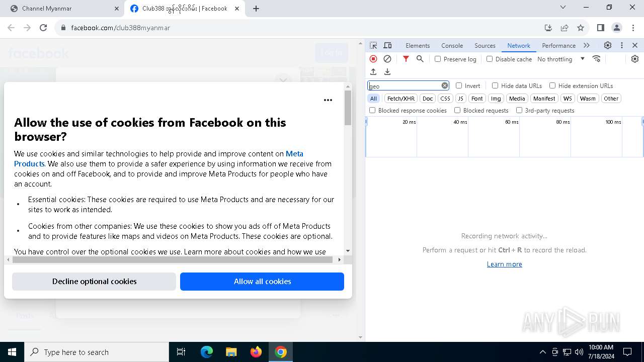Click Decline optional cookies
This screenshot has height=362, width=644.
94,282
